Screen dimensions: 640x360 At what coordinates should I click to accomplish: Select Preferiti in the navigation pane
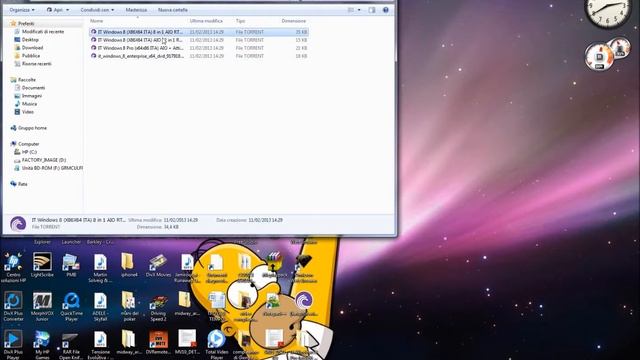[26, 24]
